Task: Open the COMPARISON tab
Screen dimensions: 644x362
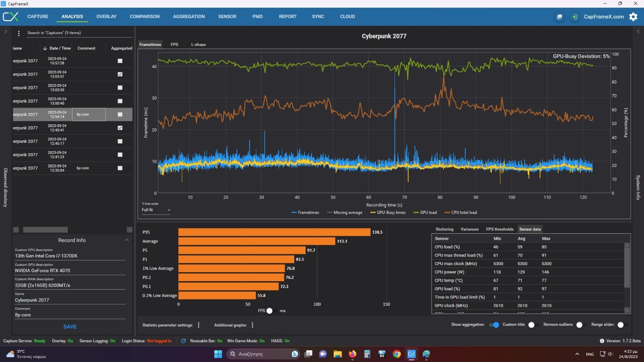Action: coord(144,16)
